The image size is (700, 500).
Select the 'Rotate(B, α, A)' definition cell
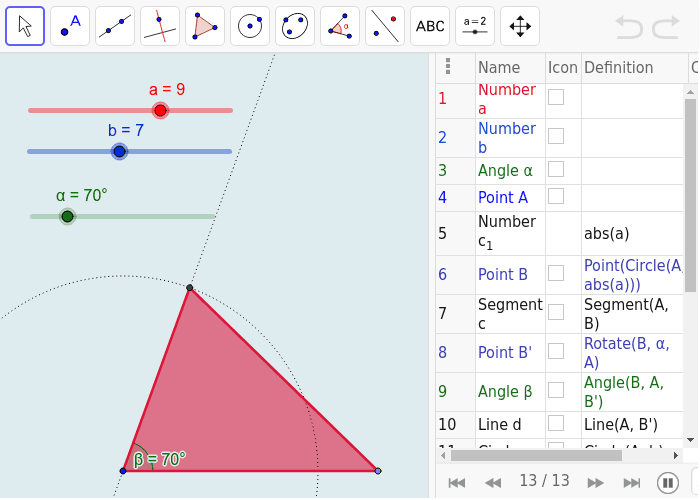click(626, 353)
